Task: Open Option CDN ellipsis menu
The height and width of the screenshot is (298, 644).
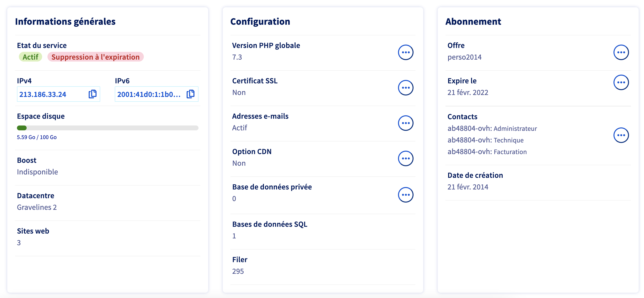Action: tap(405, 158)
